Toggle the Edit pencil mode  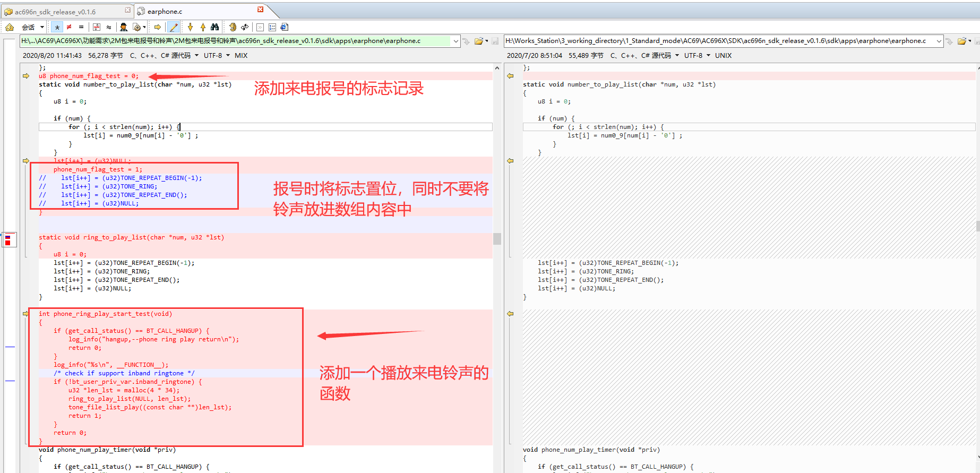(x=173, y=27)
